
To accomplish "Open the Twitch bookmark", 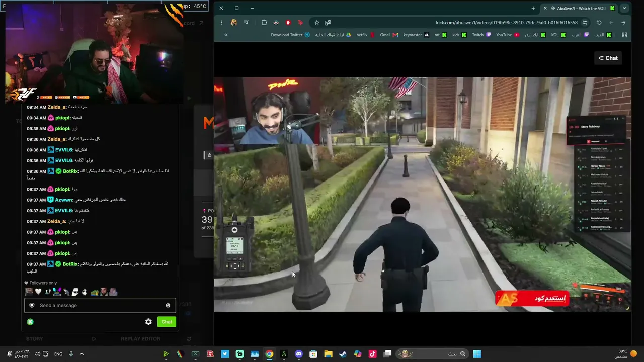I will (481, 35).
